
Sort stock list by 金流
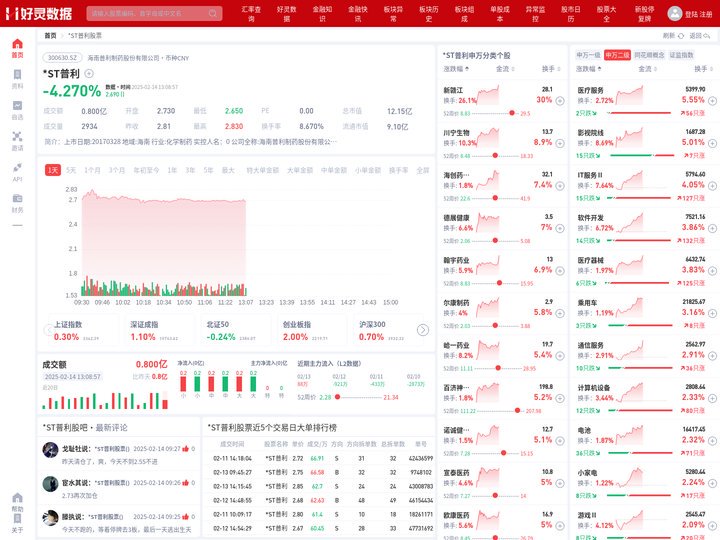505,69
